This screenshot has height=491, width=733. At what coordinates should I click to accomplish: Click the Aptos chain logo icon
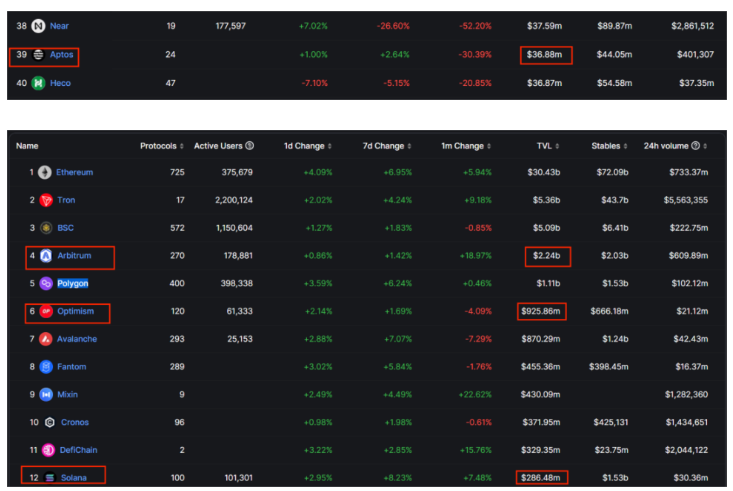click(38, 55)
